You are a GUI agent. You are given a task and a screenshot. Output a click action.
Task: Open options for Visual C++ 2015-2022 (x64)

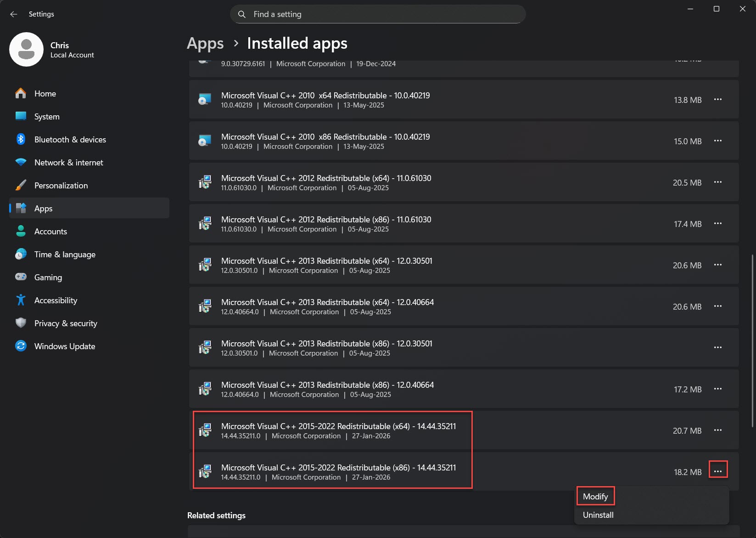[717, 430]
